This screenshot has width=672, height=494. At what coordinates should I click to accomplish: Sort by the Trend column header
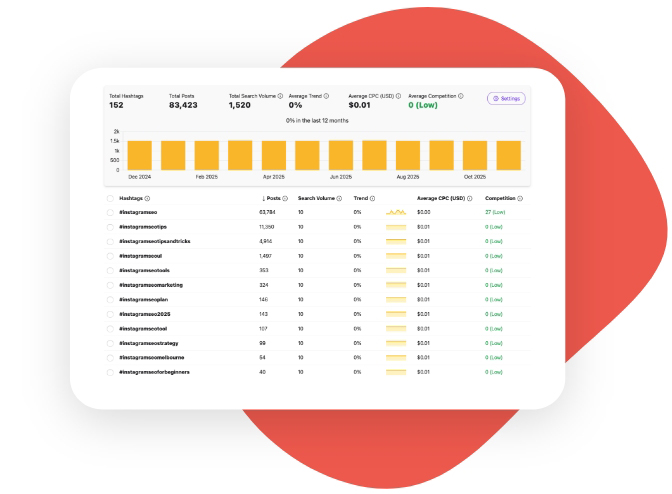point(361,198)
